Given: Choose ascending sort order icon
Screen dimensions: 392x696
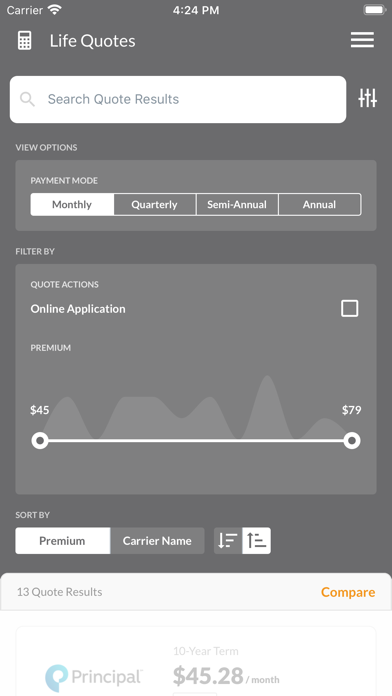Looking at the screenshot, I should coord(257,541).
